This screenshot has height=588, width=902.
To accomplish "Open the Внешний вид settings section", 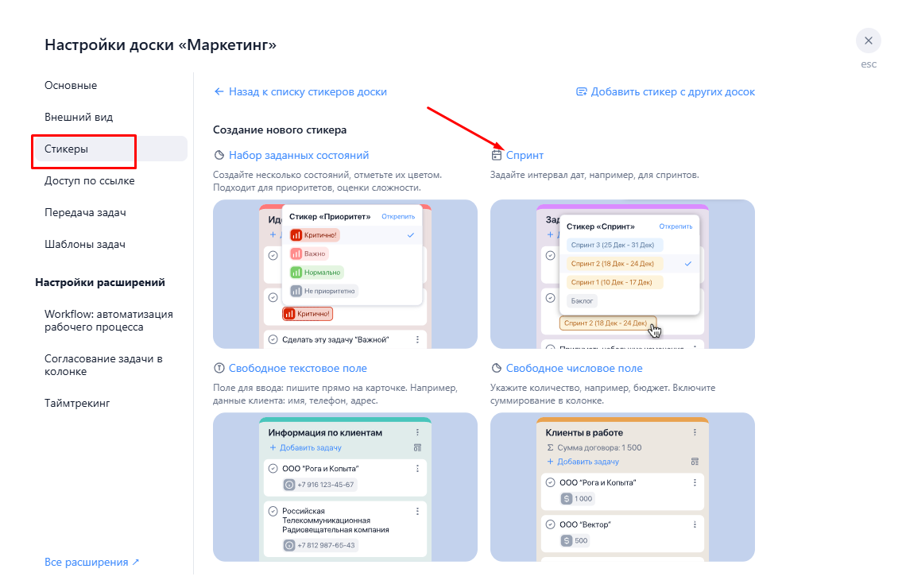I will pyautogui.click(x=79, y=117).
